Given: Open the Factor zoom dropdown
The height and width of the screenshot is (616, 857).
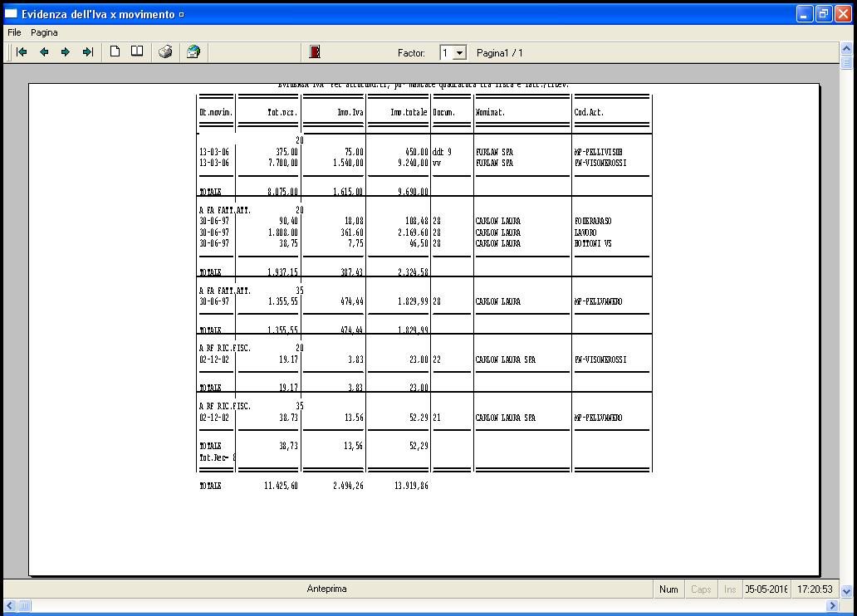Looking at the screenshot, I should (x=460, y=53).
